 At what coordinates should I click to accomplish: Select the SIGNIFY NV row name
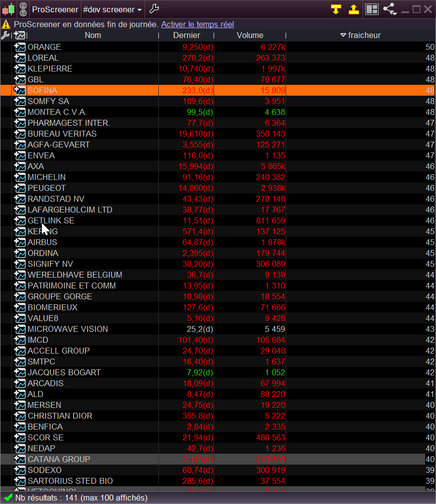(50, 264)
